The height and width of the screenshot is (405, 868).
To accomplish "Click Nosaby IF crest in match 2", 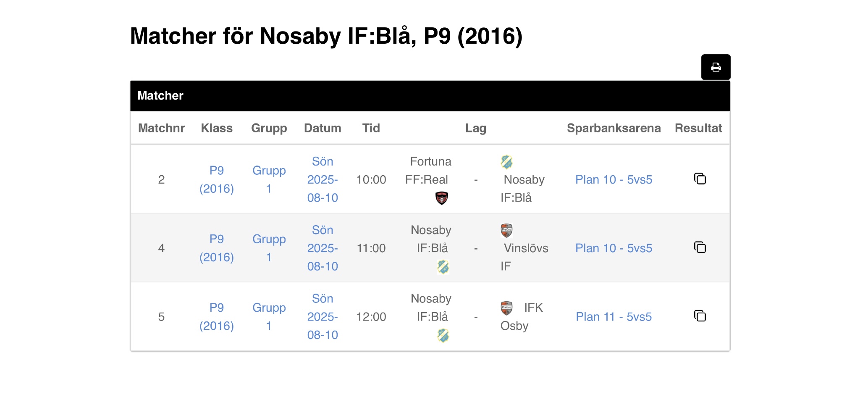I will coord(506,162).
